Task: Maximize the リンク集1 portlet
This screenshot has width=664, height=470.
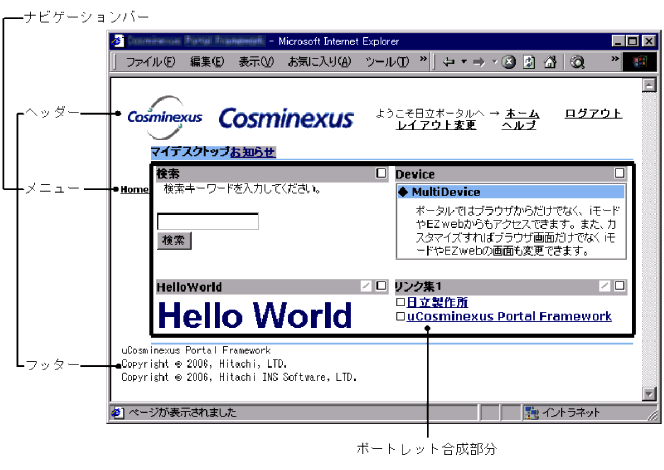Action: [x=620, y=286]
